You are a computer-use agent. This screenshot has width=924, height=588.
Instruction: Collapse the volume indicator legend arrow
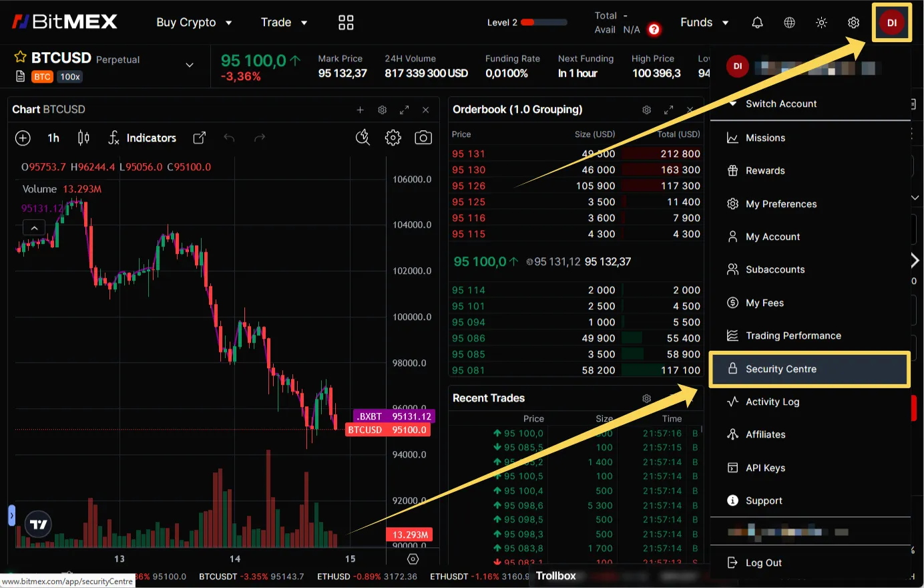click(34, 228)
